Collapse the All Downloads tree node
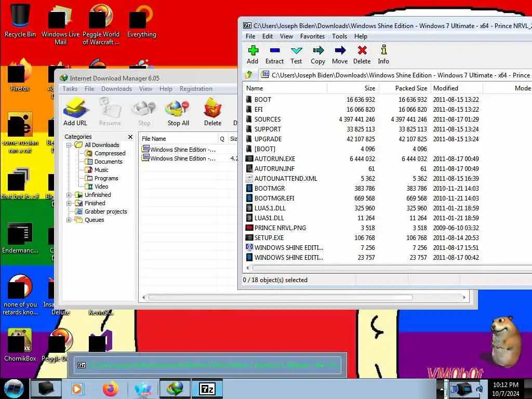The height and width of the screenshot is (399, 532). pos(69,145)
